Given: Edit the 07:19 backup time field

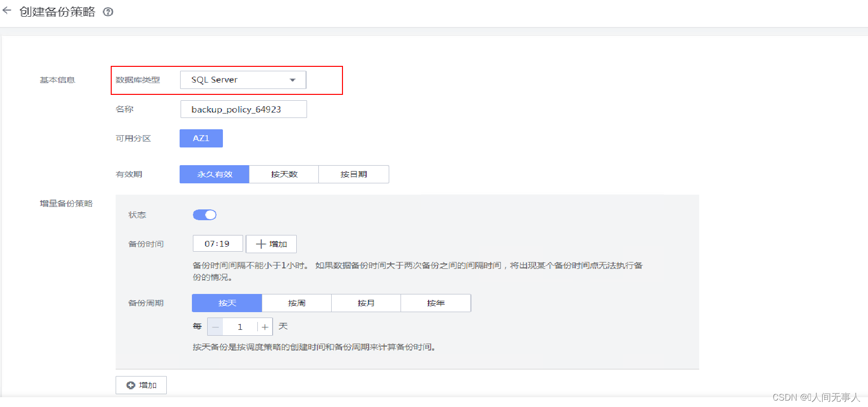Looking at the screenshot, I should [x=217, y=244].
